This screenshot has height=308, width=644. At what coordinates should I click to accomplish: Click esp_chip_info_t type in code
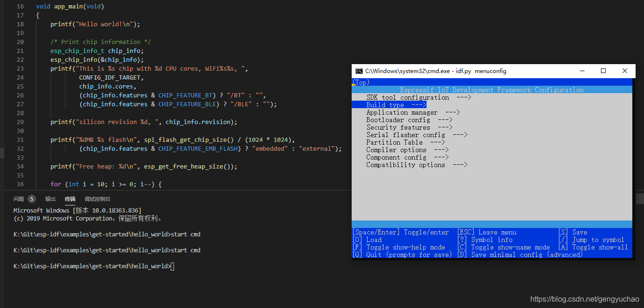pos(77,51)
